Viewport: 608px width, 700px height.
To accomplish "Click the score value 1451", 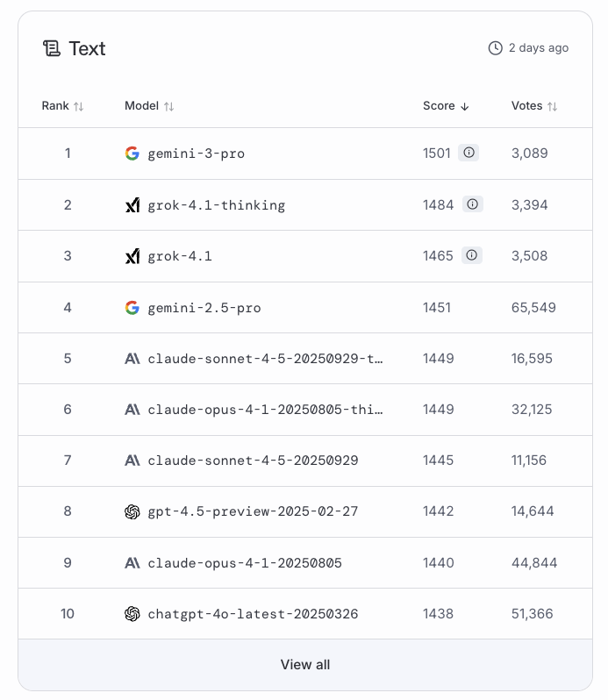I will click(x=437, y=308).
